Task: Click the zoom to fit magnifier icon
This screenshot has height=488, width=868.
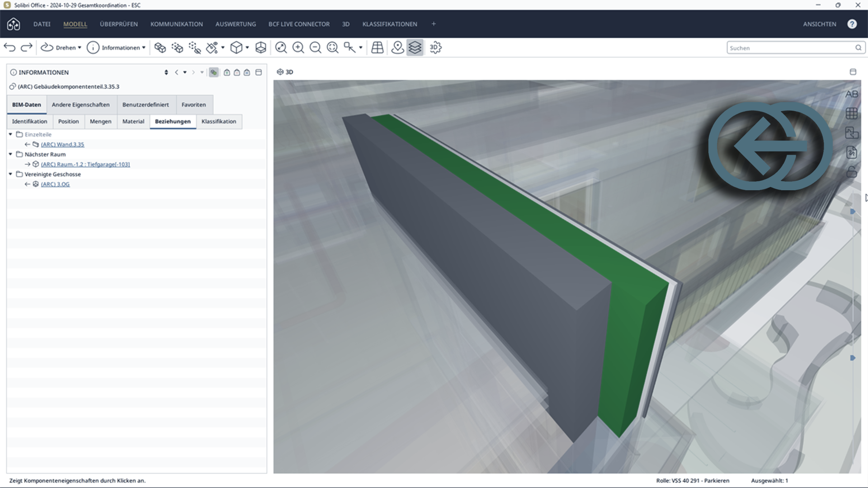Action: click(281, 47)
